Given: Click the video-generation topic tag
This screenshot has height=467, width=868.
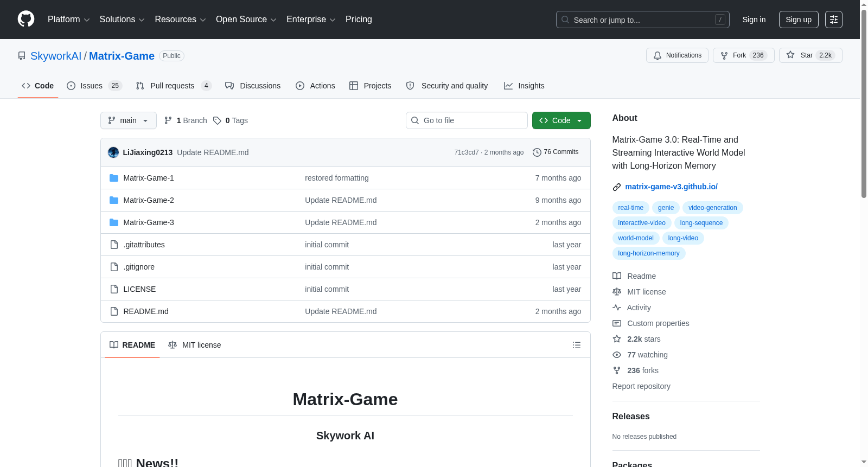Looking at the screenshot, I should pos(712,208).
